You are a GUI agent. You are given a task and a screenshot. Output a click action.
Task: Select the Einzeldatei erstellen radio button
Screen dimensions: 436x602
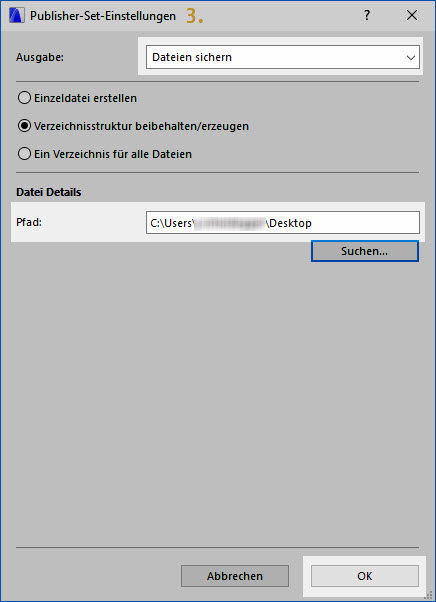(24, 98)
